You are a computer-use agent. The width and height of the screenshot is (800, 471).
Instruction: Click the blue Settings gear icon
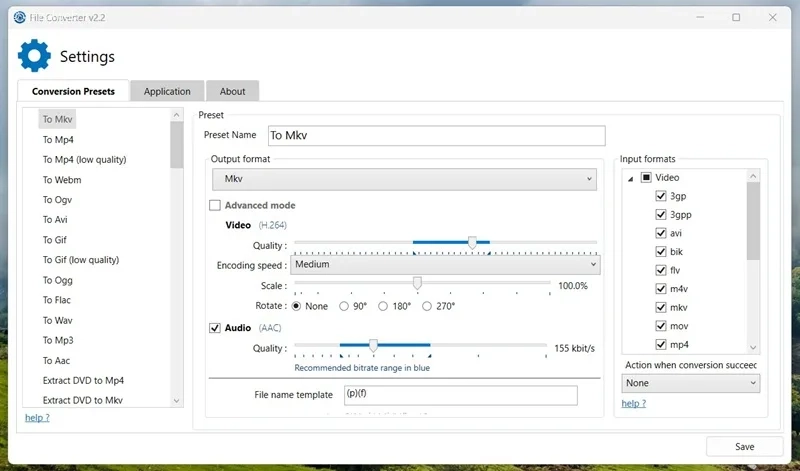(x=34, y=56)
